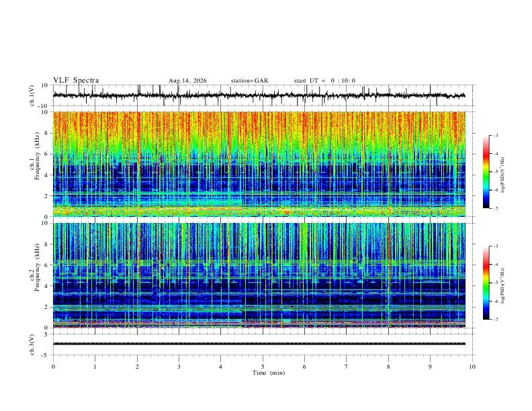Click the station=GAK label
The image size is (532, 411).
(x=250, y=81)
